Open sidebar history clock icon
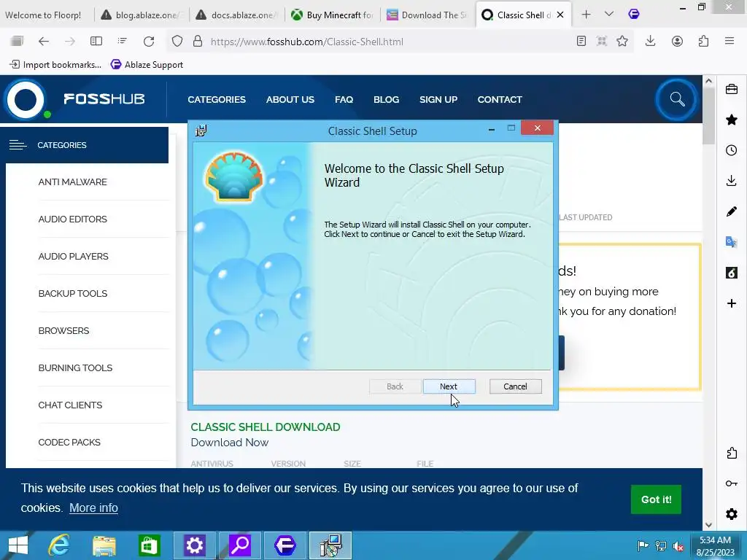 pos(732,150)
